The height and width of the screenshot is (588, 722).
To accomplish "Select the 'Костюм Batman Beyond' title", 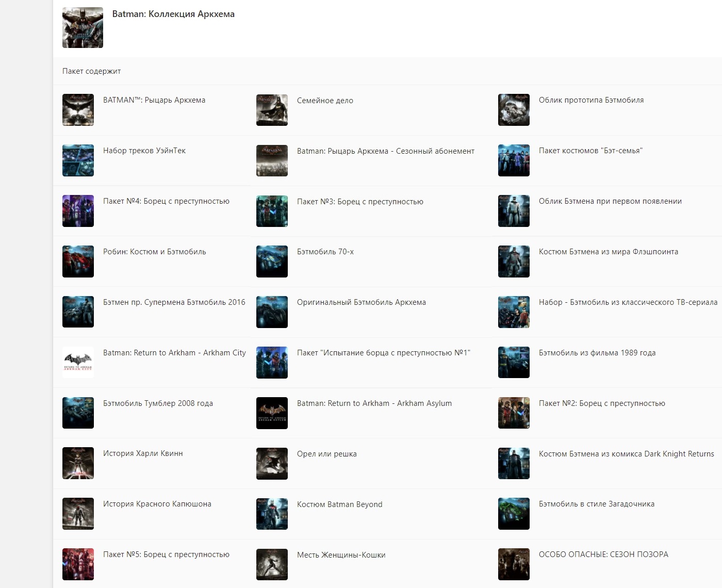I will pyautogui.click(x=340, y=504).
